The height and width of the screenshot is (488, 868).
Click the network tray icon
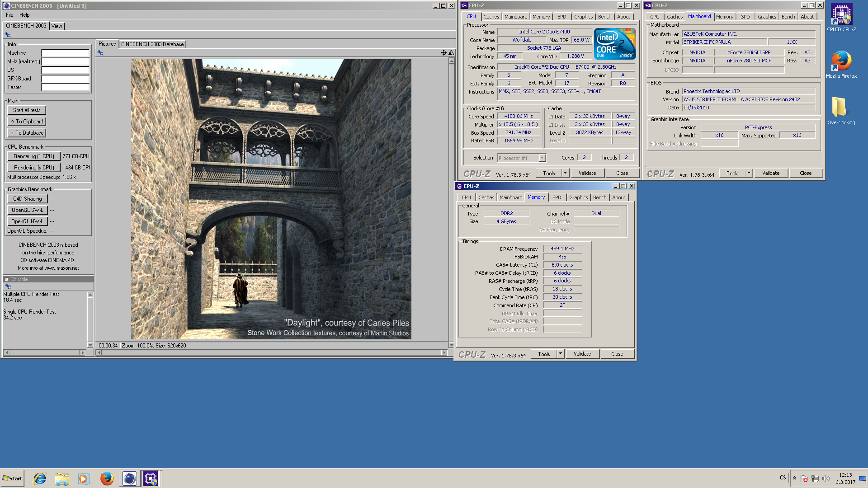(815, 479)
